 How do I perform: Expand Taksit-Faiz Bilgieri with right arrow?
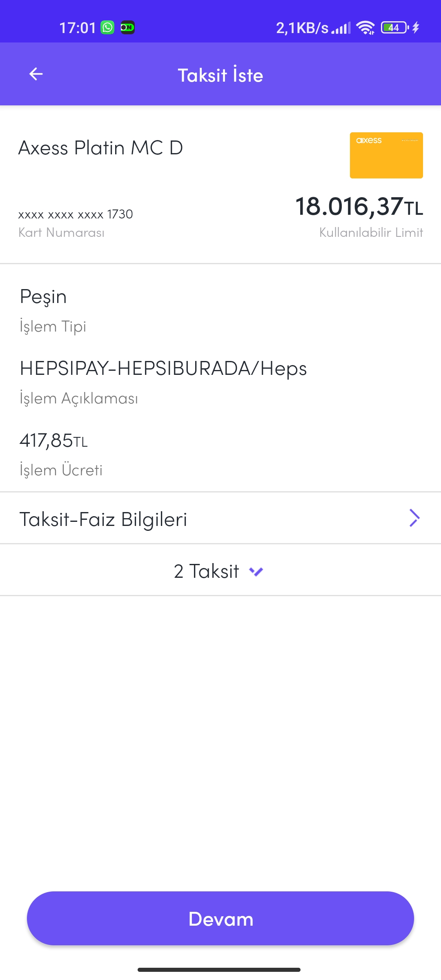[414, 518]
